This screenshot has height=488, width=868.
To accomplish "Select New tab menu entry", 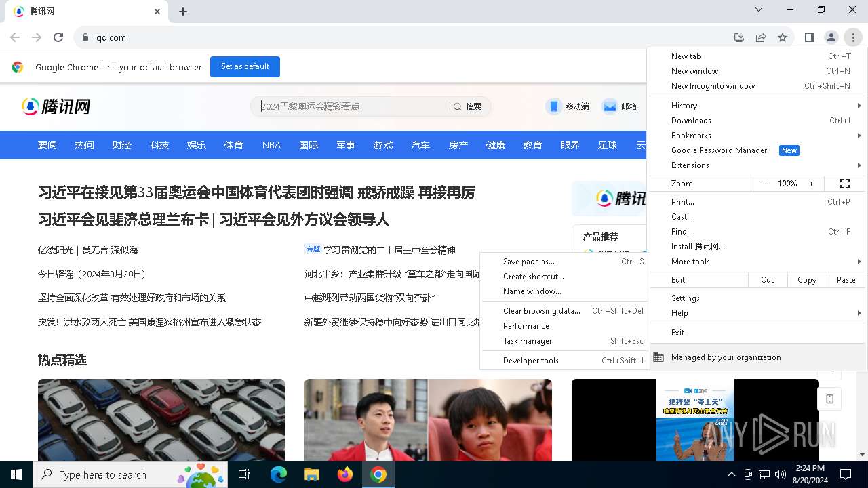I will coord(757,56).
